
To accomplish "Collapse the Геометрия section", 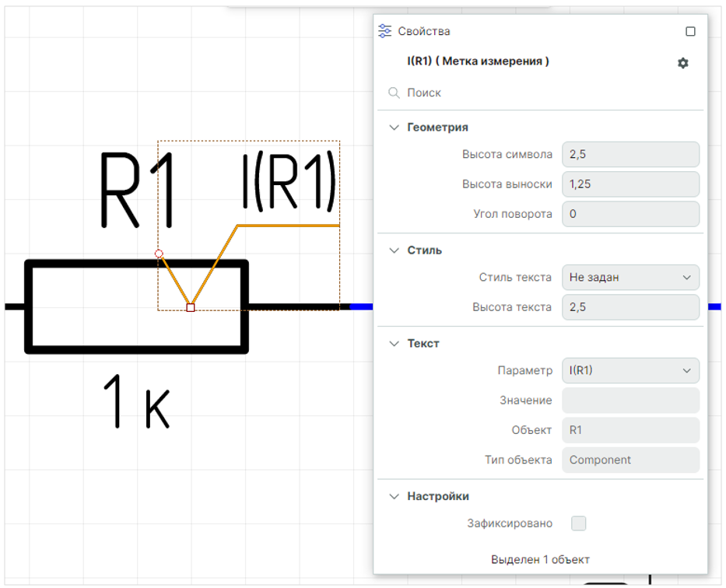I will click(x=391, y=128).
